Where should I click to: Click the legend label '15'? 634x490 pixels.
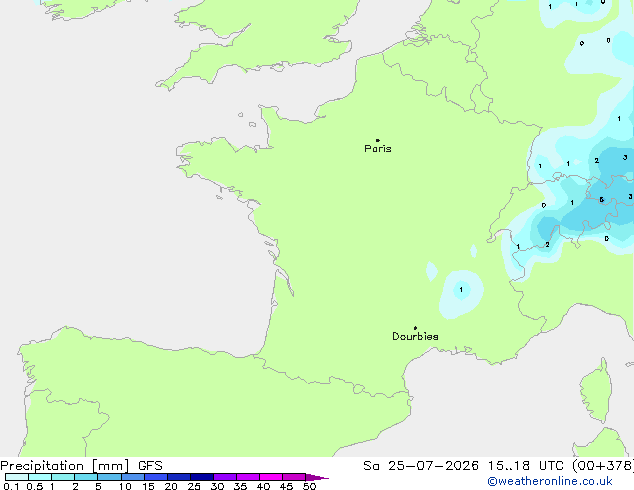pyautogui.click(x=148, y=486)
